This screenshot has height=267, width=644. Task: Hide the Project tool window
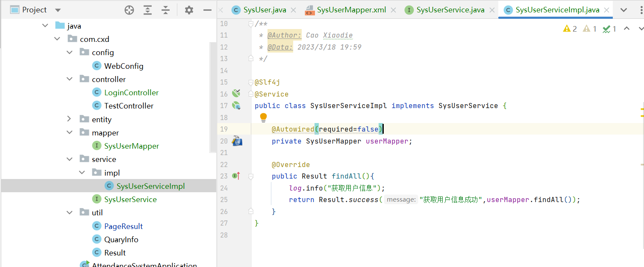click(207, 10)
